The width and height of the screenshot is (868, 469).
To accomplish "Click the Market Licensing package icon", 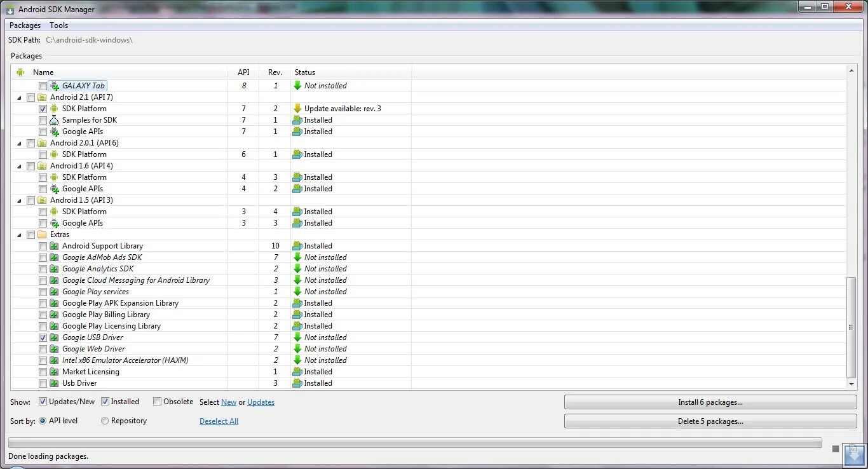I will click(55, 372).
